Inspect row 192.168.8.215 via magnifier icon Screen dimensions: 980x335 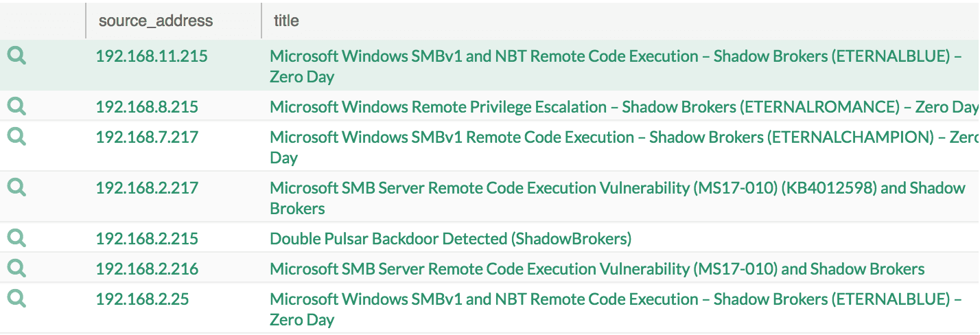coord(16,106)
